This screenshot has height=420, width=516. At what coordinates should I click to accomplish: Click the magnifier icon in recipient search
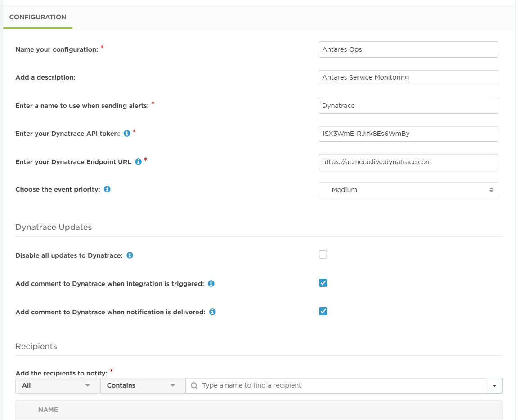pos(194,386)
